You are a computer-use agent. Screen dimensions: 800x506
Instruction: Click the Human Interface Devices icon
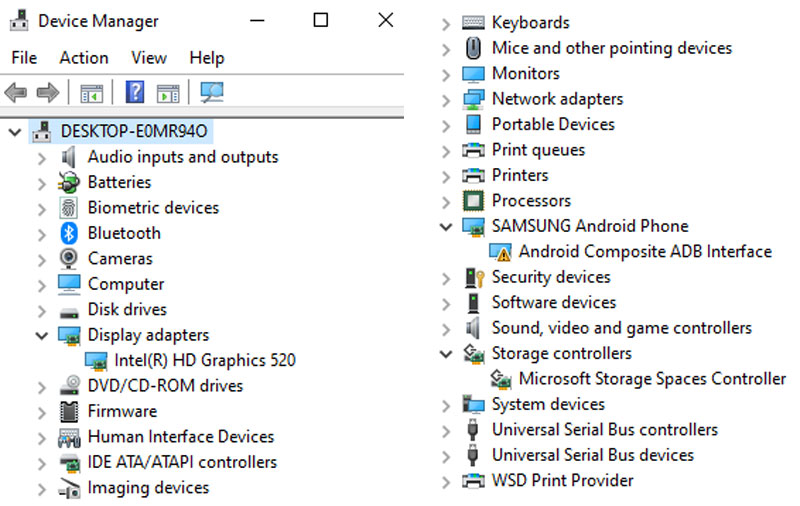69,438
